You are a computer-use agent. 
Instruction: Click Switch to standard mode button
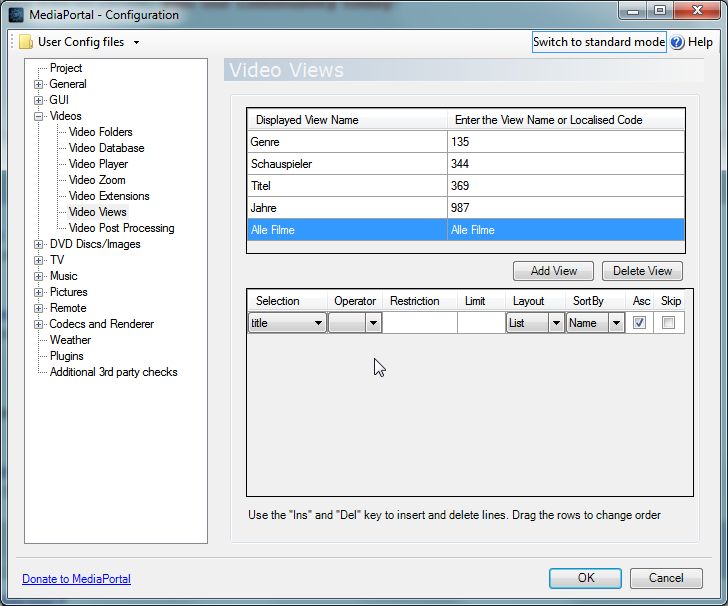(x=598, y=42)
